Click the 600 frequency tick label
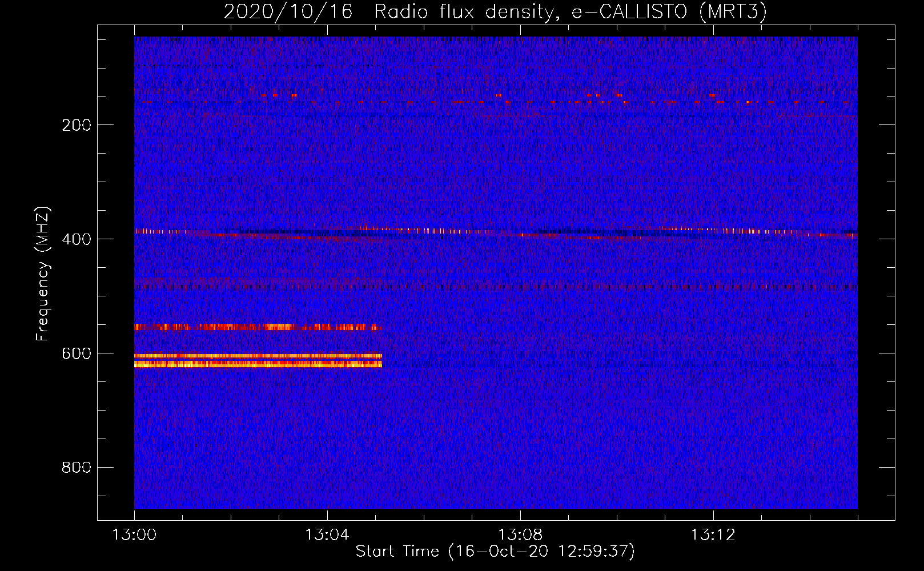 [x=77, y=353]
